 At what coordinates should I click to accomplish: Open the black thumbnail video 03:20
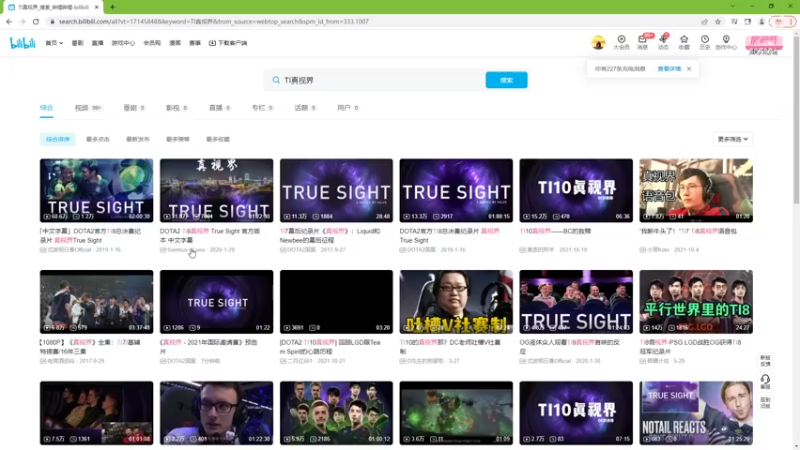[x=336, y=302]
